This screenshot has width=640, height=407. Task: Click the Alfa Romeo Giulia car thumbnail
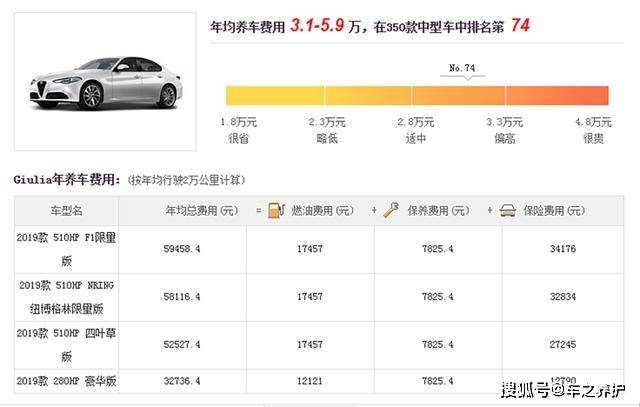pyautogui.click(x=105, y=84)
